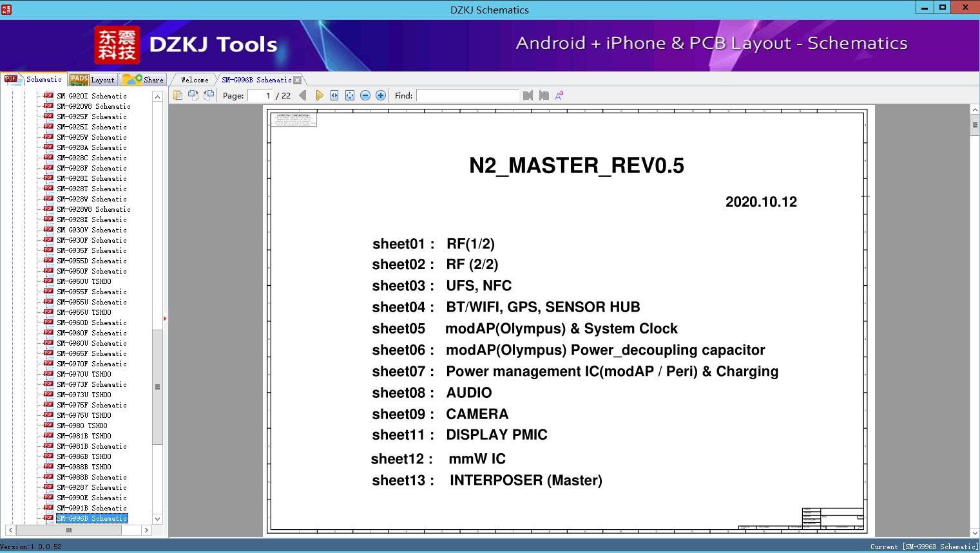Open SM-G935F Schematic
This screenshot has height=553, width=980.
tap(91, 250)
